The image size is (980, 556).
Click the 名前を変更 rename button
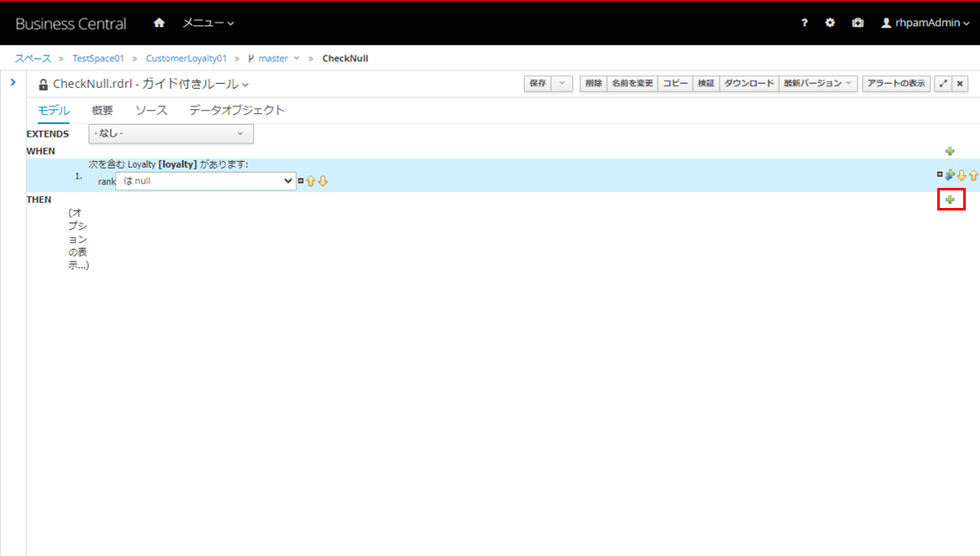coord(632,83)
